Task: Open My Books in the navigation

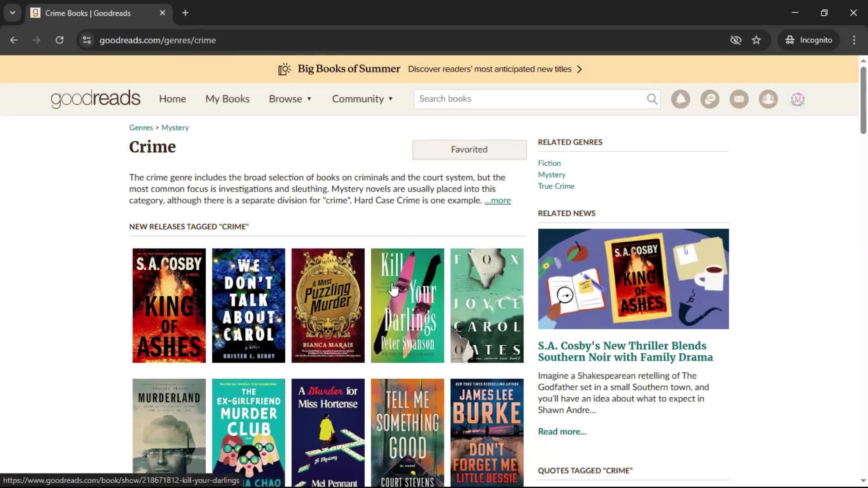Action: coord(227,99)
